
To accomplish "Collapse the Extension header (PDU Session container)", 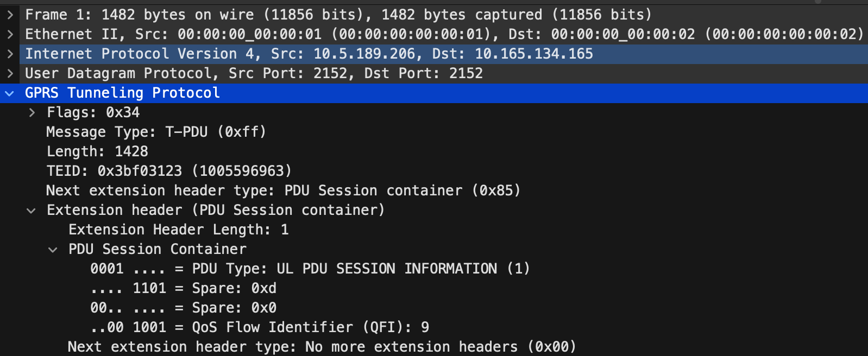I will coord(32,211).
